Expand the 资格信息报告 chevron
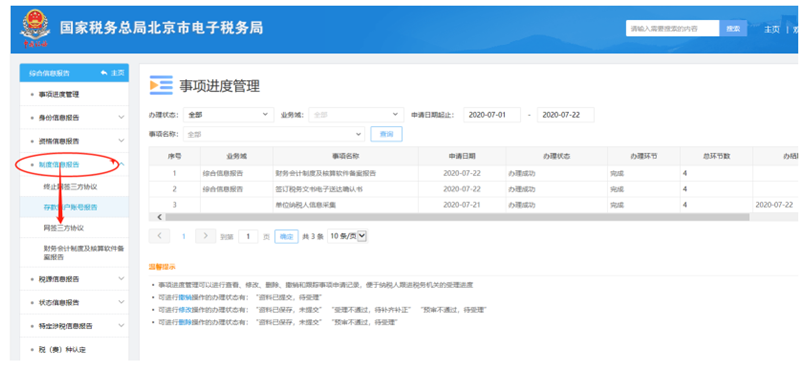The image size is (804, 381). tap(122, 141)
